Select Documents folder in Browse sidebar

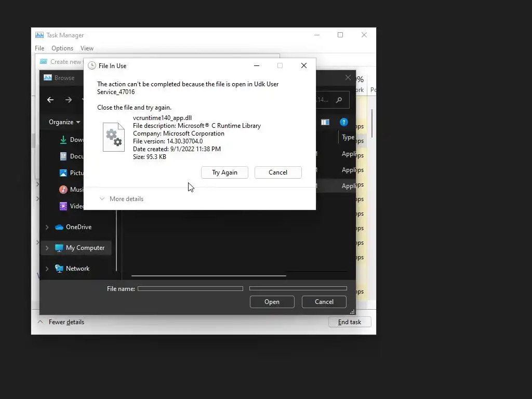click(x=71, y=156)
